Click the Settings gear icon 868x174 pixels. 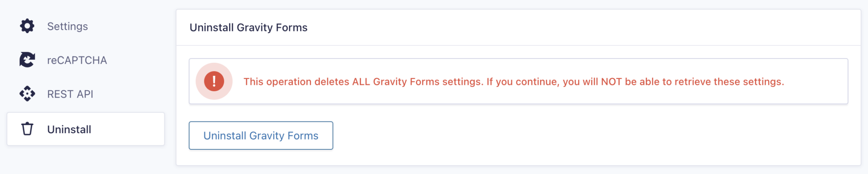tap(27, 26)
